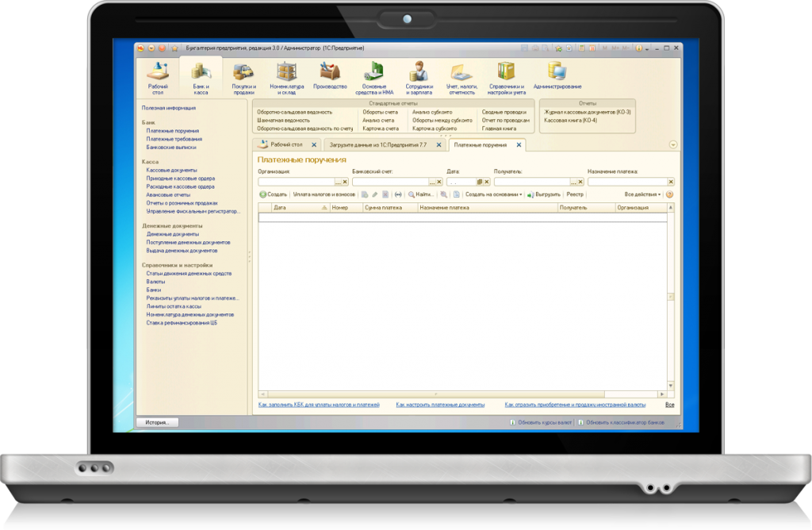Click the pencil edit icon in toolbar
The width and height of the screenshot is (812, 530).
(375, 195)
